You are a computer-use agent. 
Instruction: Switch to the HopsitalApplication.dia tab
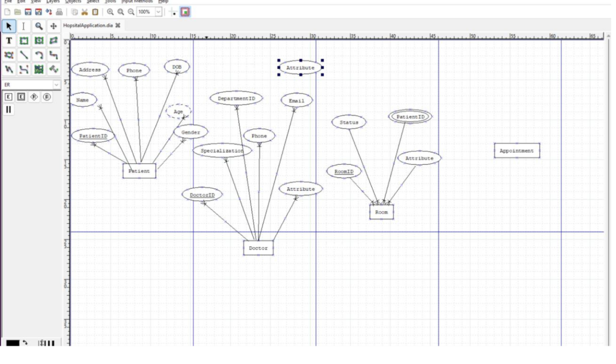[88, 25]
